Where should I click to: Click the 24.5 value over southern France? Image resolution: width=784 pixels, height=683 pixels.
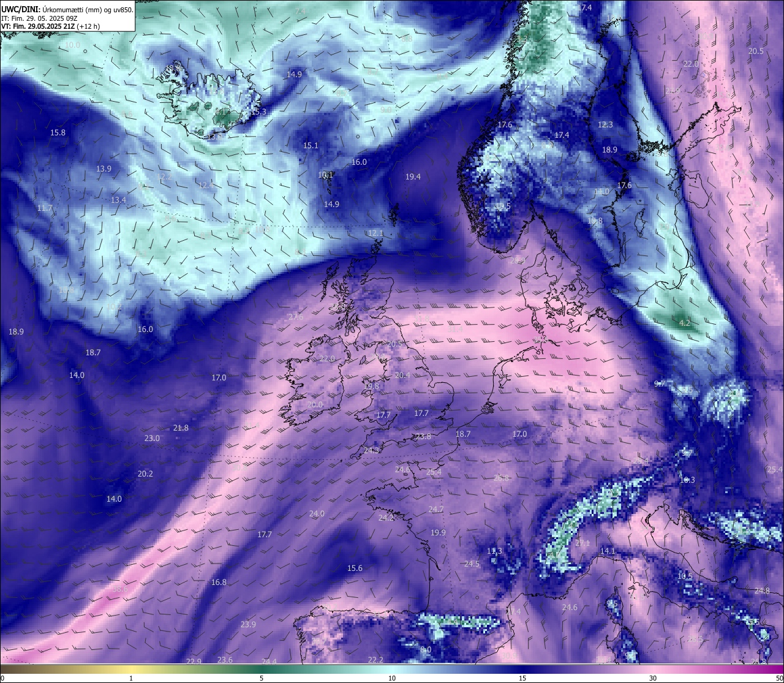[x=472, y=564]
